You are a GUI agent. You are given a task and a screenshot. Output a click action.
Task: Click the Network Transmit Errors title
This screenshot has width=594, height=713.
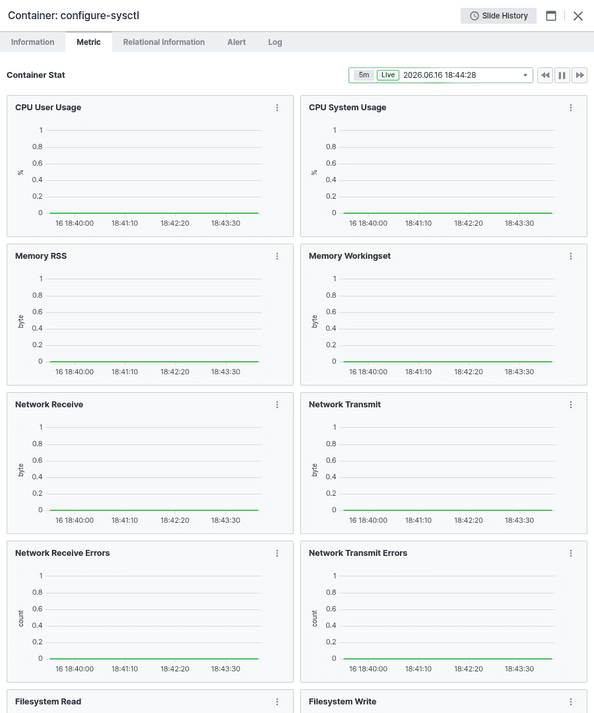click(x=358, y=553)
